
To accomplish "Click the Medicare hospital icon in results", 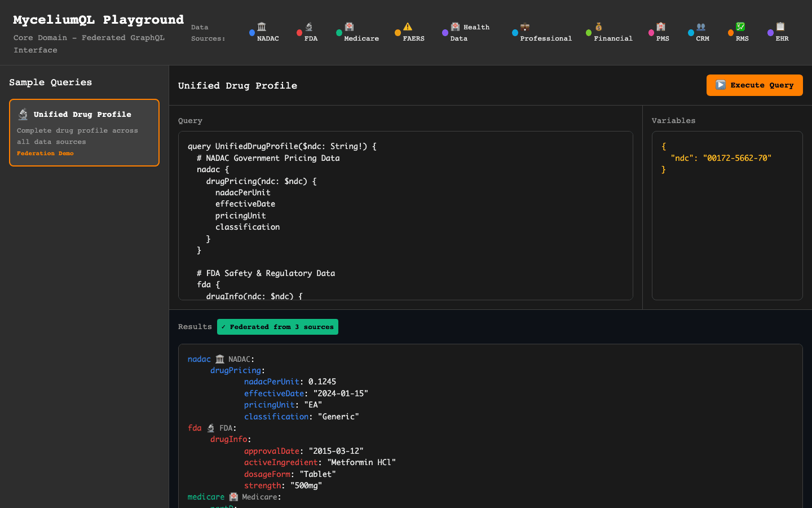I will (x=233, y=497).
